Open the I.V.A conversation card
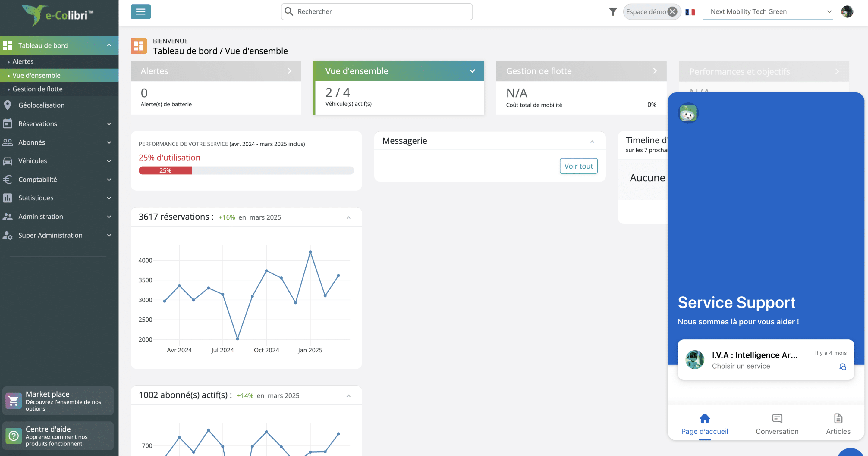 point(766,360)
